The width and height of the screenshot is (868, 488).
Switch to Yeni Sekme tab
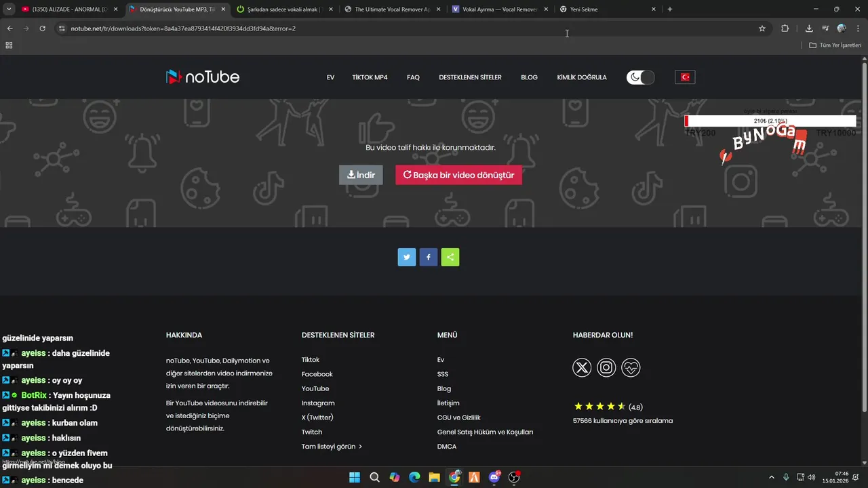point(607,9)
